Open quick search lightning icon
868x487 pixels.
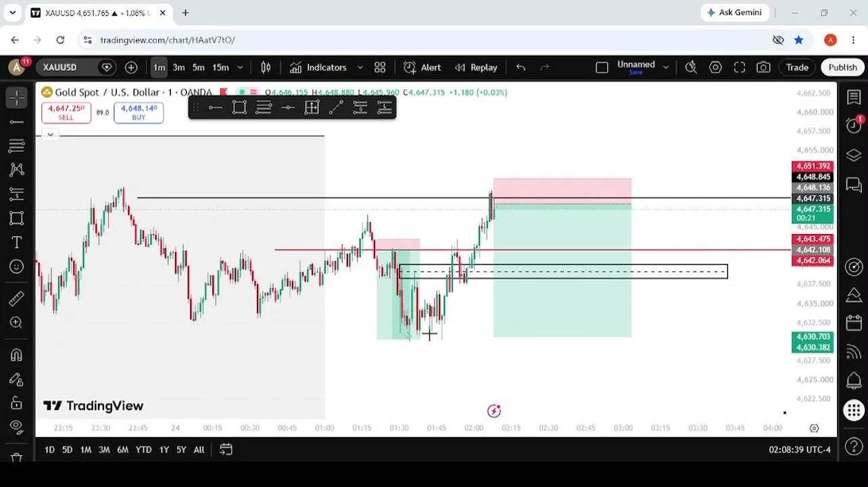point(691,67)
